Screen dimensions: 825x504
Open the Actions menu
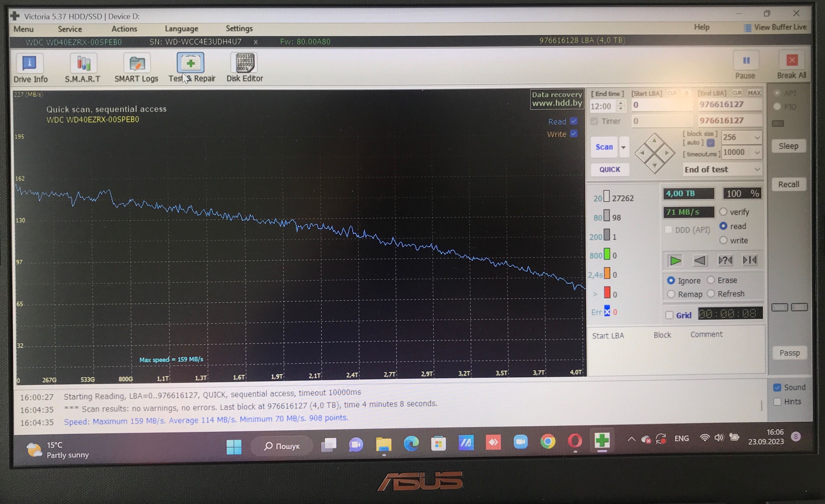point(124,29)
